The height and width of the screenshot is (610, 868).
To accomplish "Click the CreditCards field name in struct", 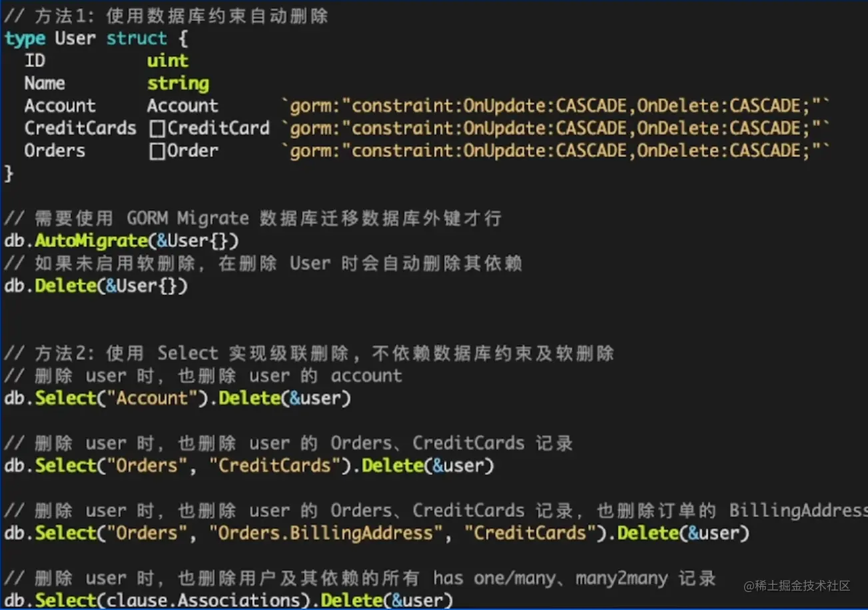I will 80,128.
